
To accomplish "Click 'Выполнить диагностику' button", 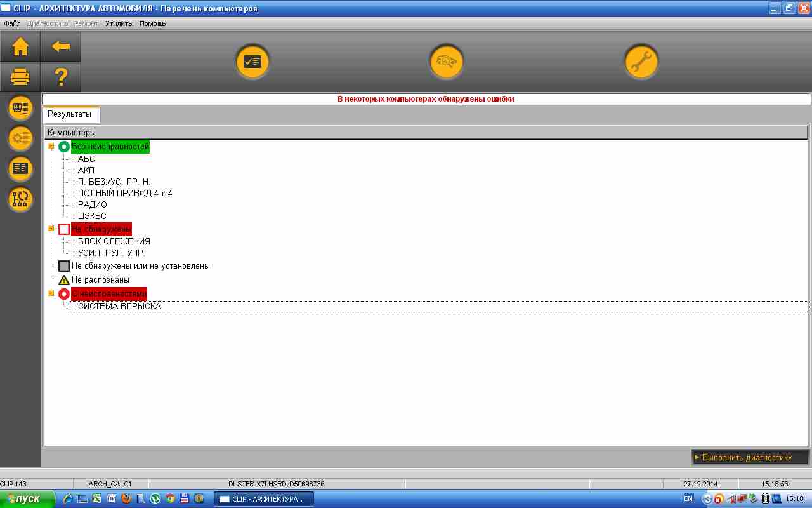I will [x=750, y=457].
